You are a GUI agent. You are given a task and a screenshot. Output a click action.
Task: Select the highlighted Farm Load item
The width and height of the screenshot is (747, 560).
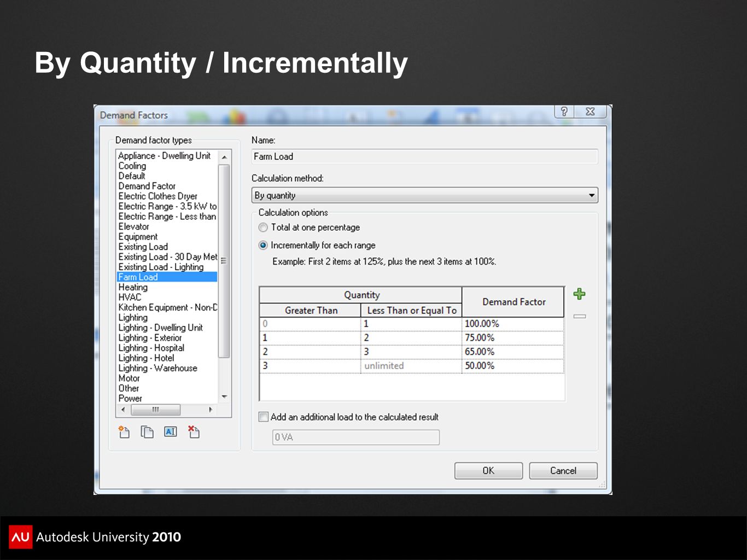pyautogui.click(x=167, y=277)
